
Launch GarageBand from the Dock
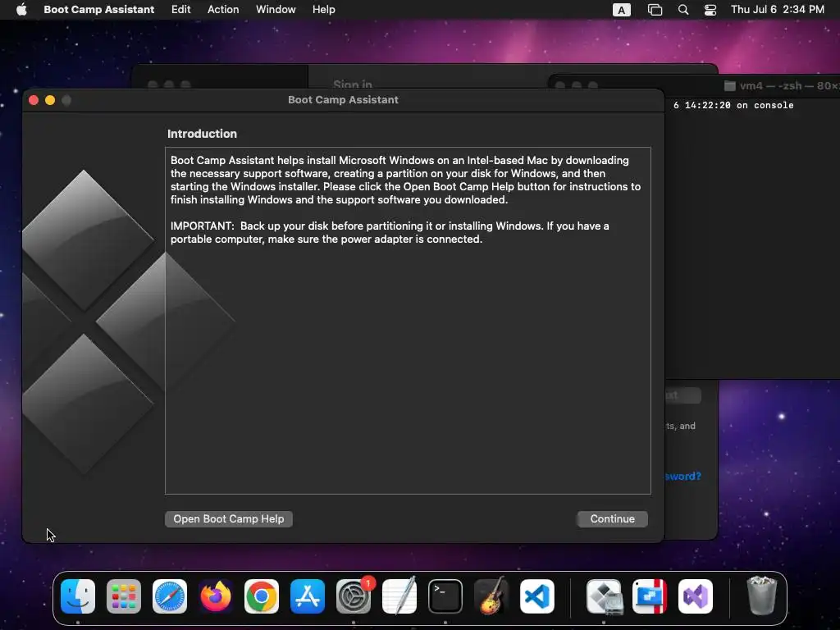click(491, 596)
